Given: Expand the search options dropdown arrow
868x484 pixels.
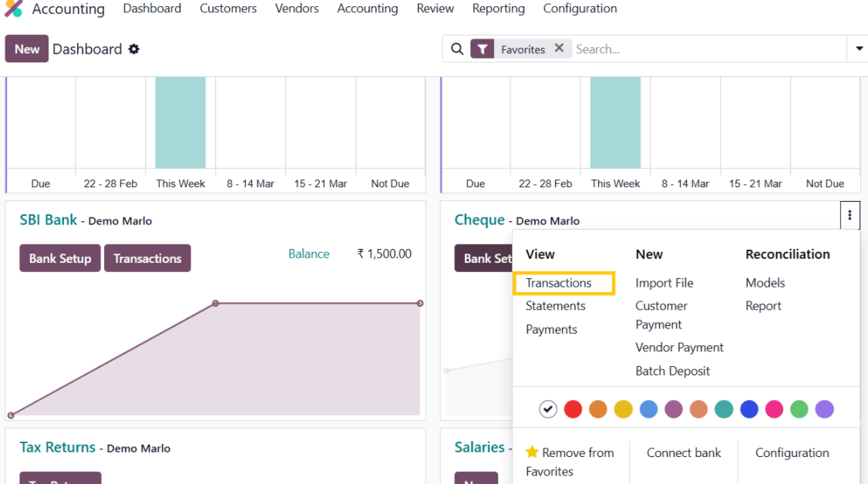Looking at the screenshot, I should coord(859,49).
